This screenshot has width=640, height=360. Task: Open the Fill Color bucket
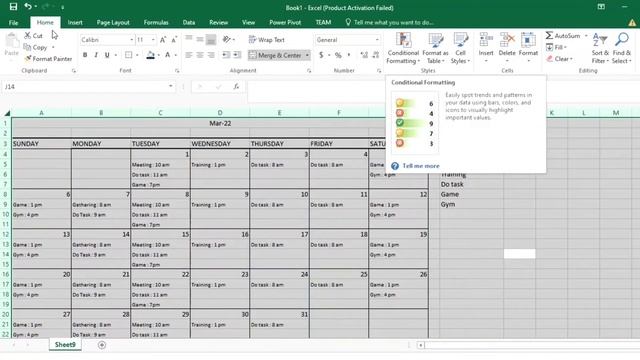tap(150, 55)
